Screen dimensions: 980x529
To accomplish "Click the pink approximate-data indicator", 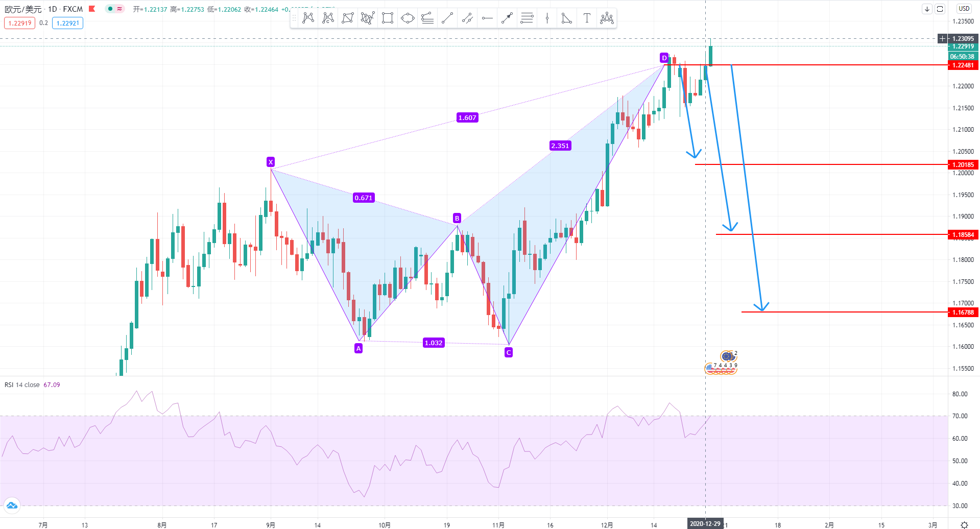I will point(119,9).
